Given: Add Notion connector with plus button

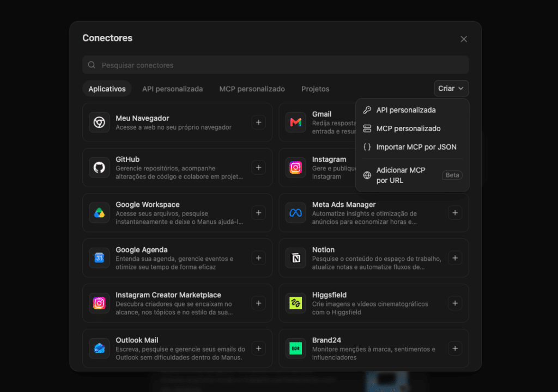Looking at the screenshot, I should [x=455, y=258].
